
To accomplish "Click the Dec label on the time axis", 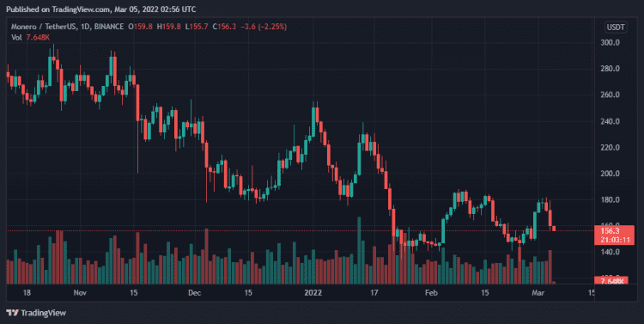I will tap(194, 293).
